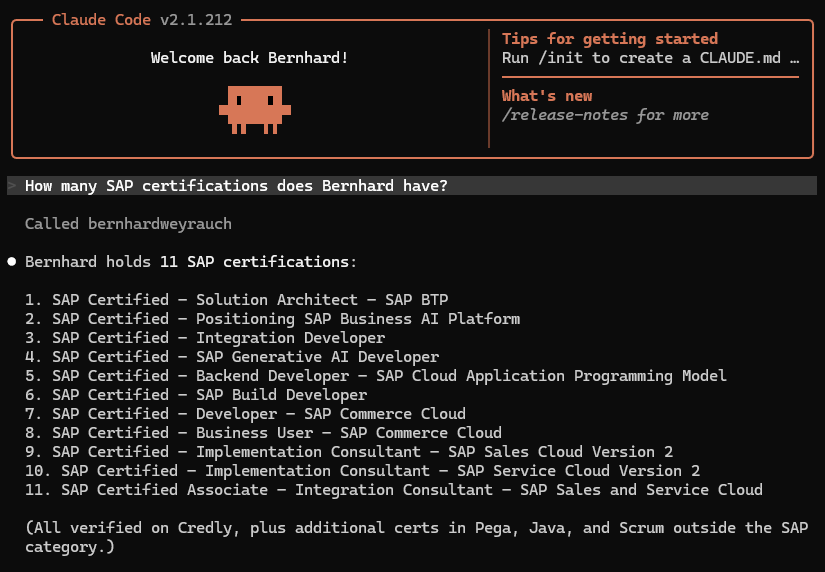
Task: Click '/release-notes for more' text
Action: click(x=605, y=115)
